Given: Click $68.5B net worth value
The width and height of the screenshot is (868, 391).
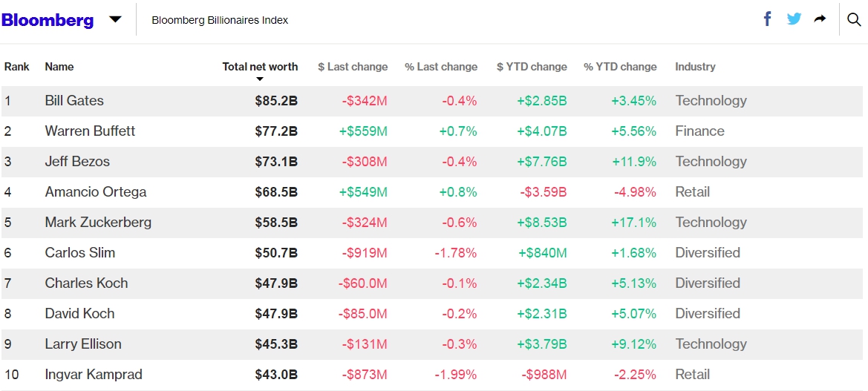Looking at the screenshot, I should pos(276,192).
